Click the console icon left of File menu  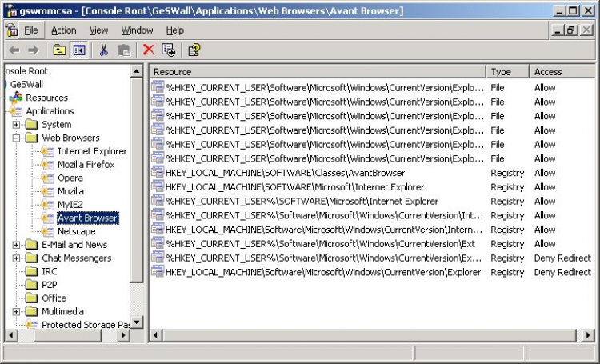[x=11, y=30]
